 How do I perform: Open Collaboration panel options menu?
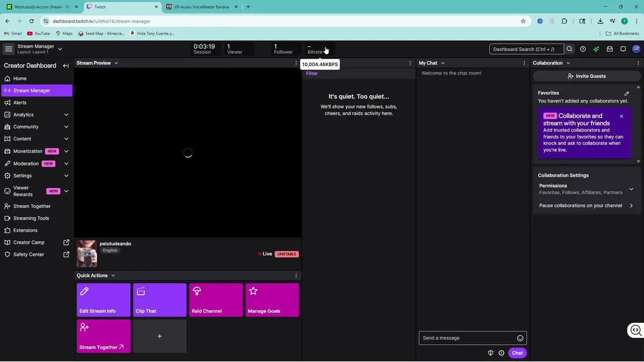click(638, 63)
